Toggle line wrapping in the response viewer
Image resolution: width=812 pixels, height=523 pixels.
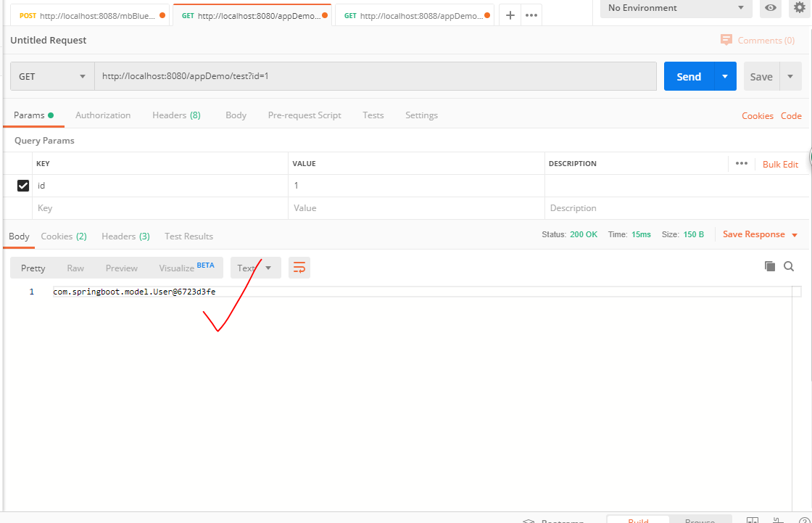tap(299, 267)
